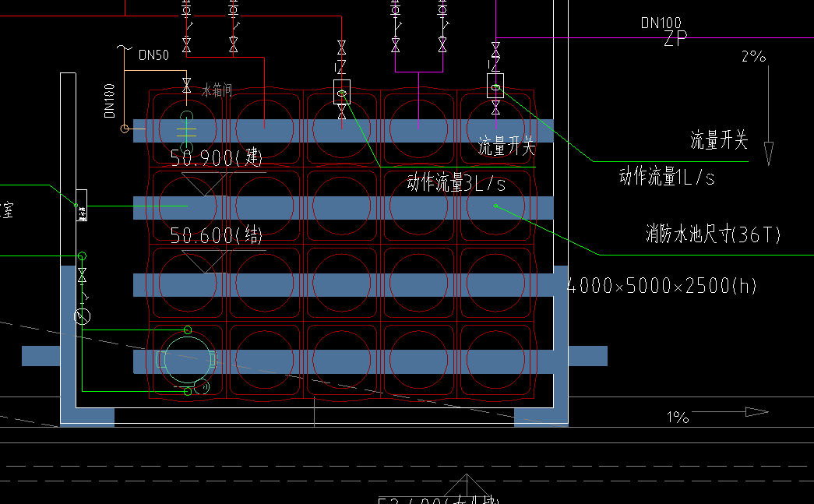Click the 1% rightward slope arrow
Image resolution: width=814 pixels, height=504 pixels.
tap(732, 412)
